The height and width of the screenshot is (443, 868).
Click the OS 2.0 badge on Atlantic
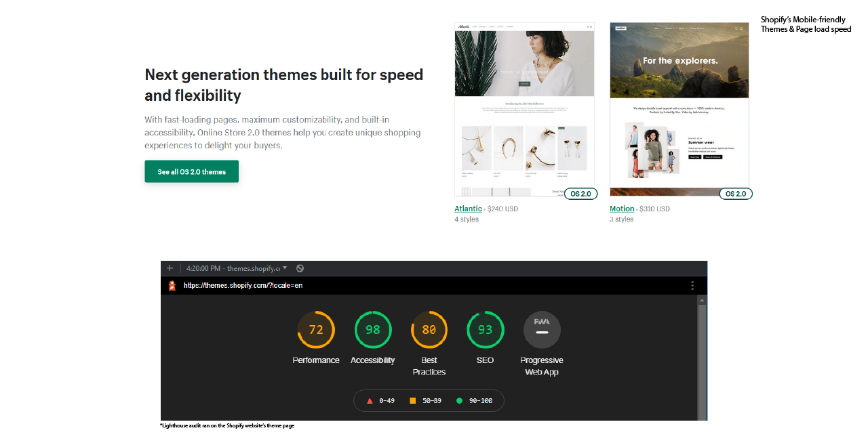click(580, 194)
